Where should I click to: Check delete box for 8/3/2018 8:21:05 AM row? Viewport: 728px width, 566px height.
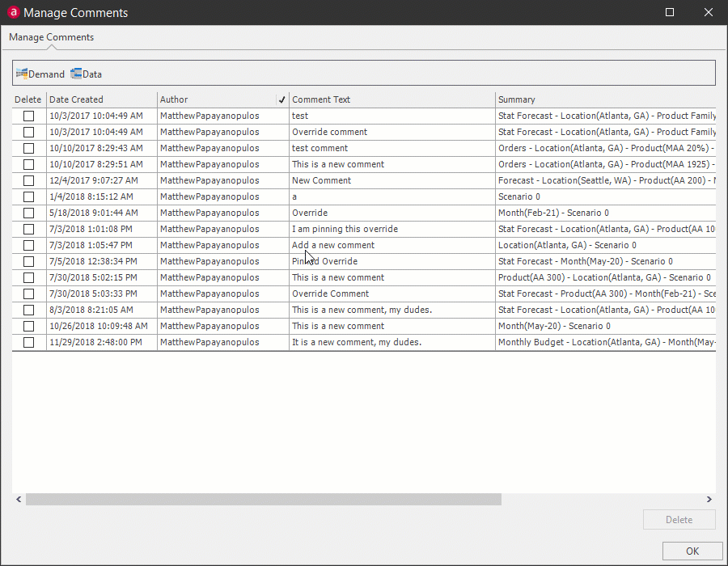[x=29, y=310]
